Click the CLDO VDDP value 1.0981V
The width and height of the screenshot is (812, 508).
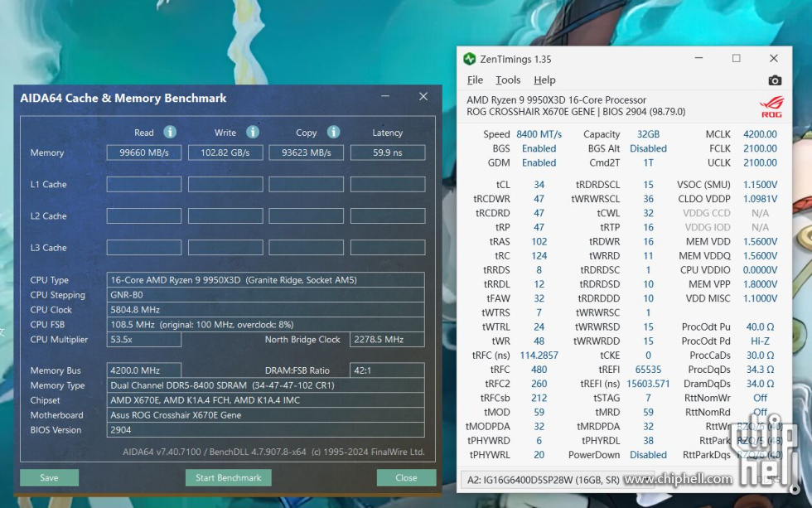pyautogui.click(x=761, y=198)
